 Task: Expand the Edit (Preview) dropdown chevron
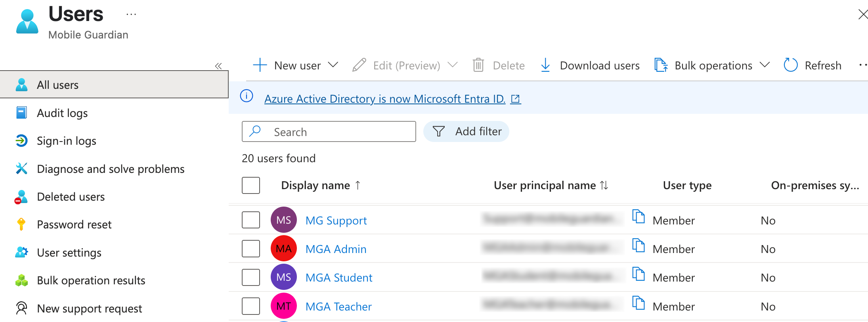[453, 65]
